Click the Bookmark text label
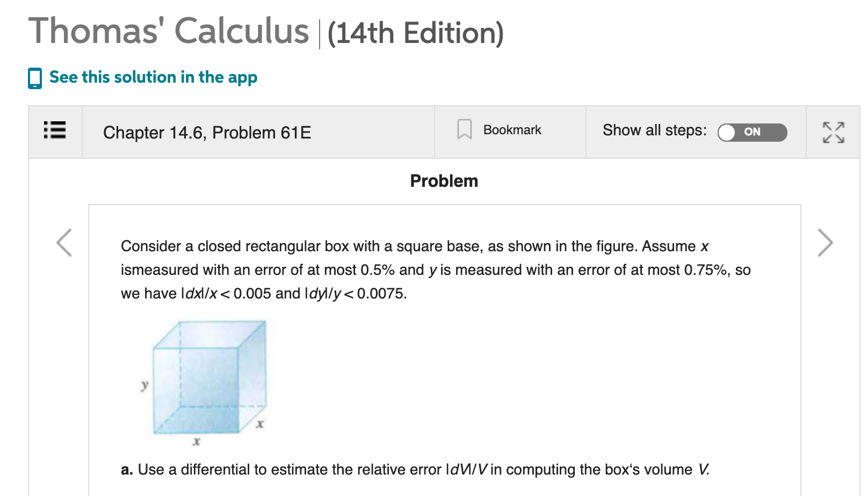Viewport: 868px width, 496px height. point(512,129)
